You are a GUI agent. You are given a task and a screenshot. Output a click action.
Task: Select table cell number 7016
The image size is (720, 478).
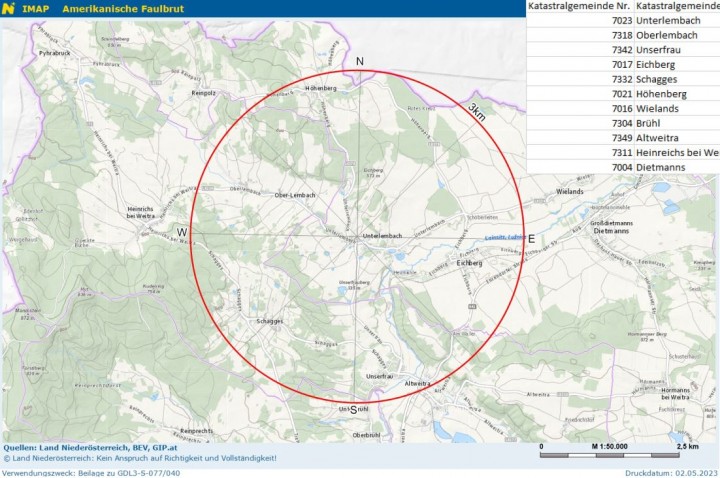622,109
